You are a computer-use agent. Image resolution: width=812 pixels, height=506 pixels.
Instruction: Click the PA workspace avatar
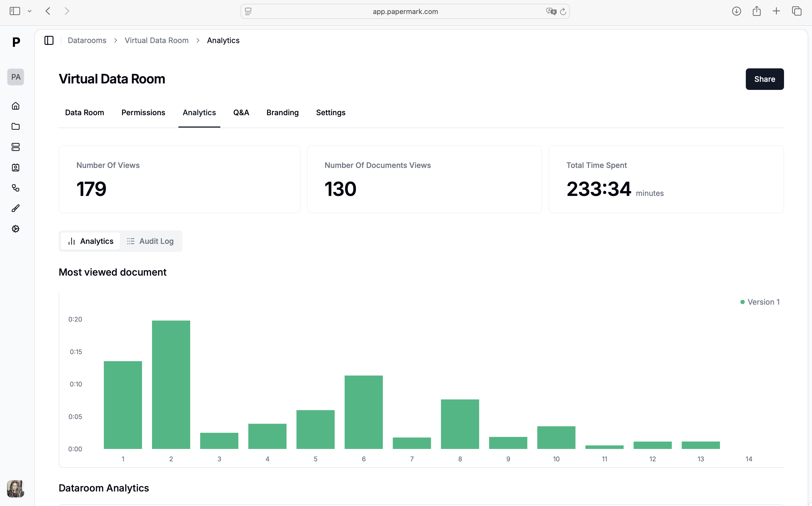point(15,77)
